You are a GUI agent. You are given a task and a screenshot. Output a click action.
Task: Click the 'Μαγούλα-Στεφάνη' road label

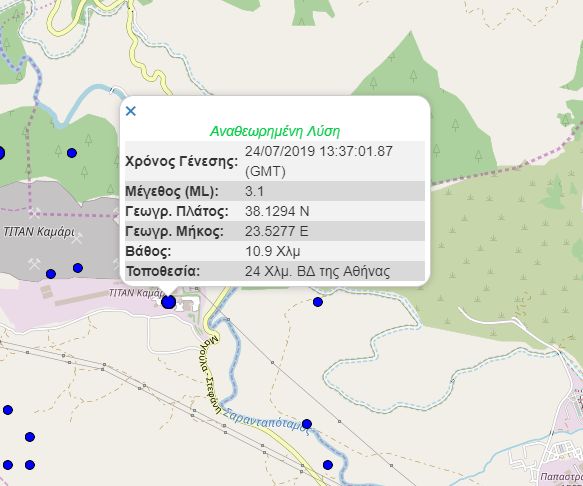point(211,374)
